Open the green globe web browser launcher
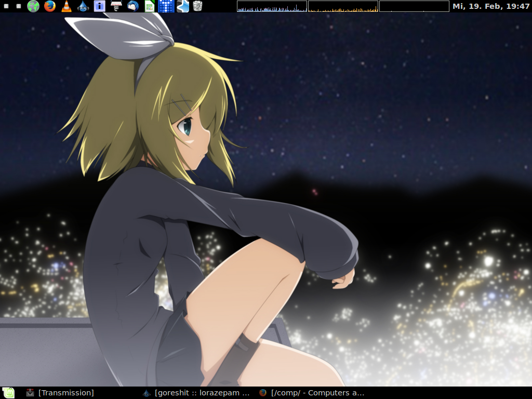This screenshot has height=399, width=532. click(x=33, y=6)
